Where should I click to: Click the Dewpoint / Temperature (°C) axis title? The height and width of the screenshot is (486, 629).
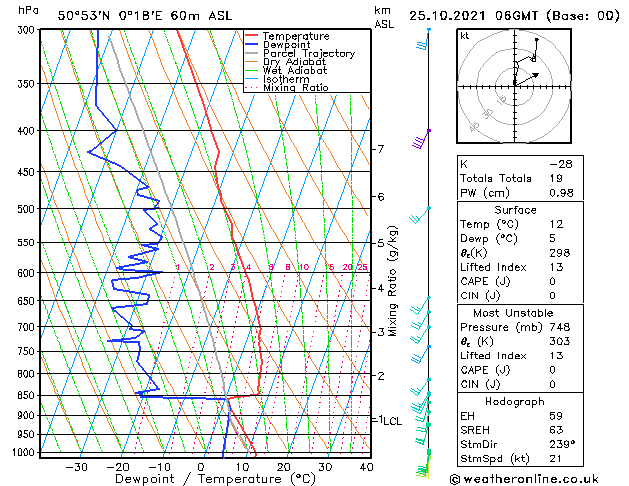215,479
